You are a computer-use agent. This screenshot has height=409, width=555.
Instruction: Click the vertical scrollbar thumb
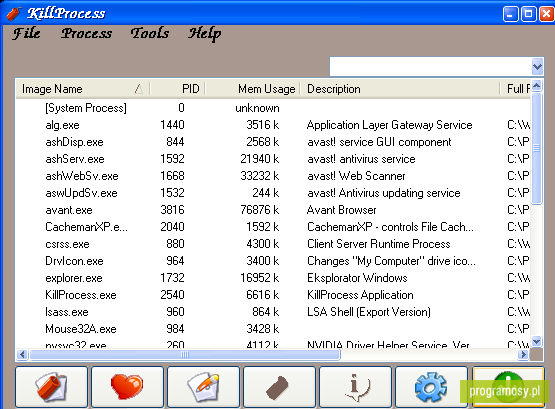(537, 149)
